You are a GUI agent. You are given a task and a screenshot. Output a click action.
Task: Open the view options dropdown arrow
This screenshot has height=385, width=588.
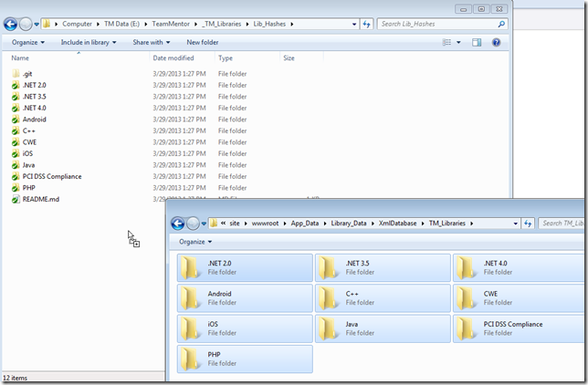458,42
